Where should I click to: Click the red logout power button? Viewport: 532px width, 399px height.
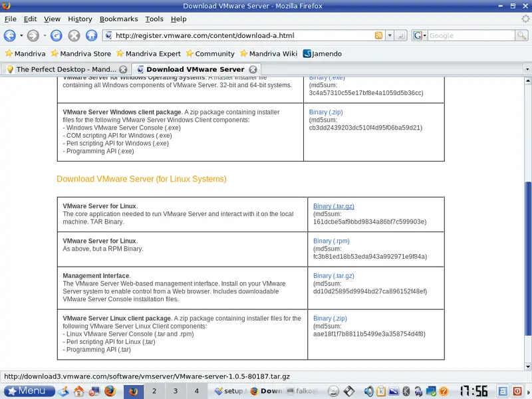[x=517, y=391]
